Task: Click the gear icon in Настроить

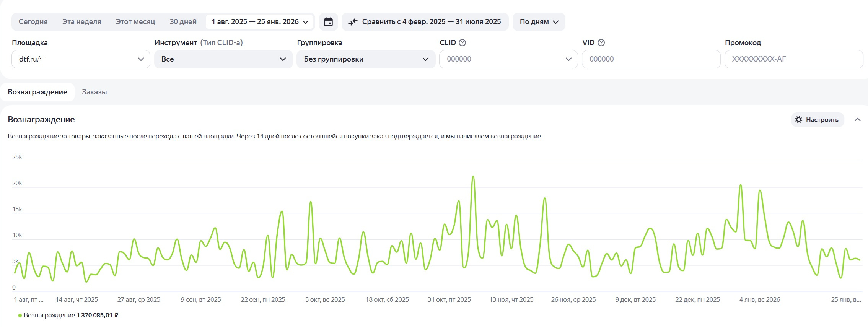Action: pyautogui.click(x=798, y=120)
